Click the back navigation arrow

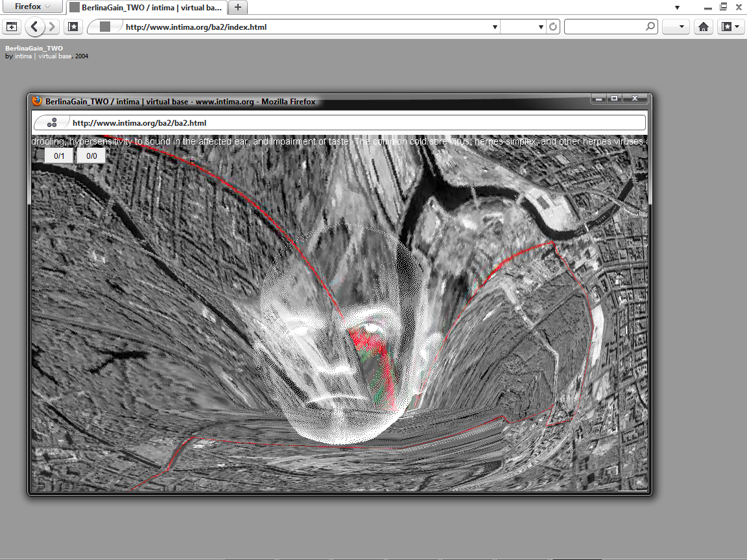pos(34,27)
